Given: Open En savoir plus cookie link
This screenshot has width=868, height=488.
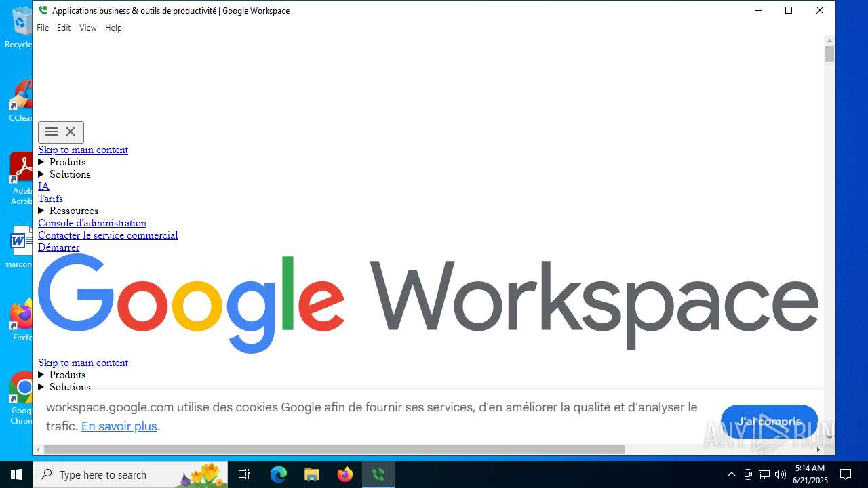Looking at the screenshot, I should (119, 426).
